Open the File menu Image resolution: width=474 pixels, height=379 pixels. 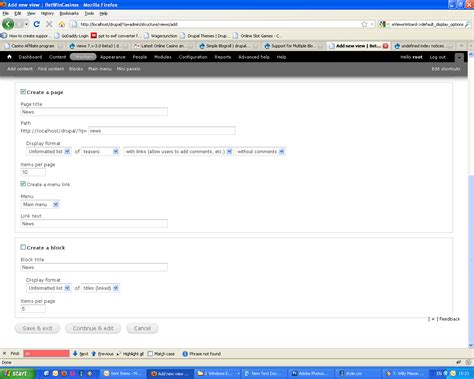point(6,13)
